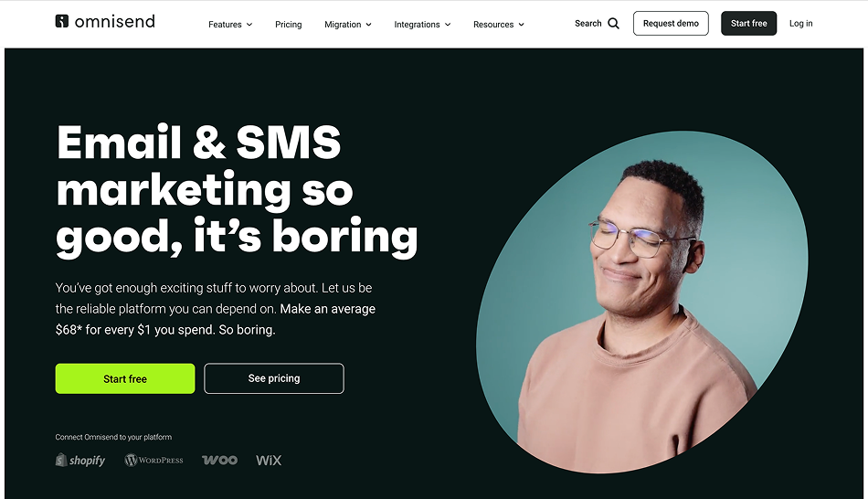Click the Request demo button
Viewport: 868px width, 499px height.
click(671, 23)
